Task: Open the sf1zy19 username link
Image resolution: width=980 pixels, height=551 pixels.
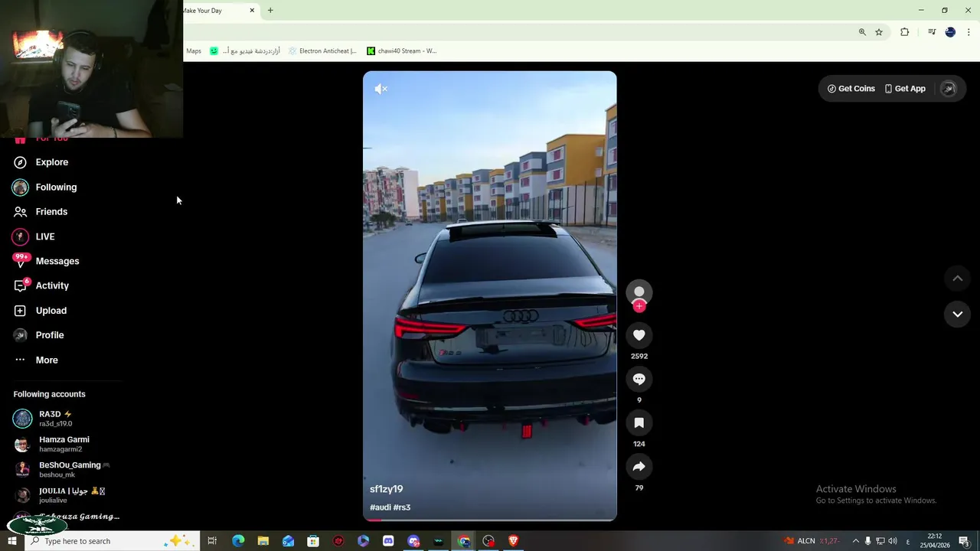Action: coord(386,489)
